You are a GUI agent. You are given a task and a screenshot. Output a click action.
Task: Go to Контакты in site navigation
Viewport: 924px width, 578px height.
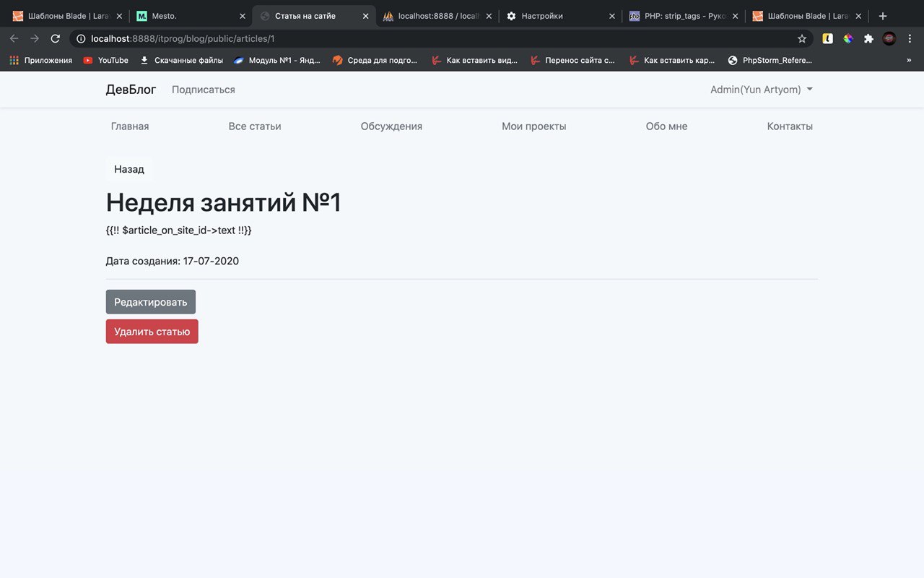790,126
